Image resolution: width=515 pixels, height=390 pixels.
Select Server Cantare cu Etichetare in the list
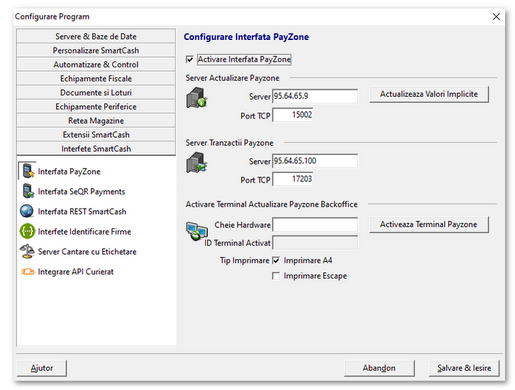87,251
